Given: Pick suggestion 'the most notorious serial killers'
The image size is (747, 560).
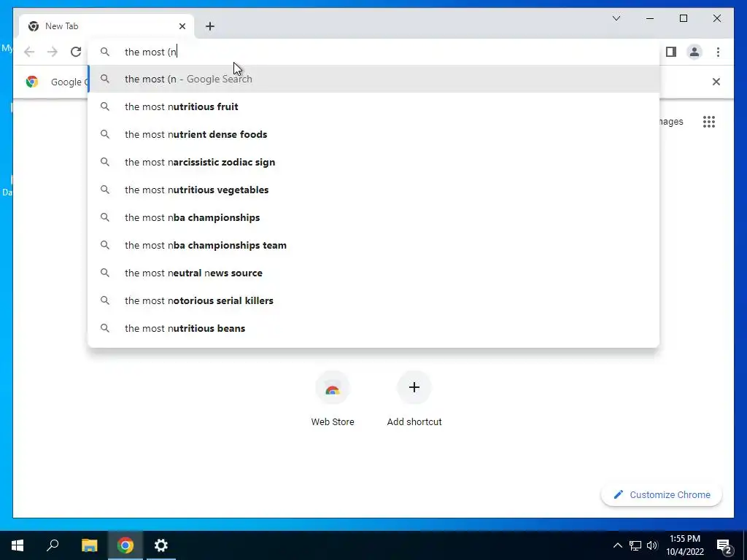Looking at the screenshot, I should 374,300.
